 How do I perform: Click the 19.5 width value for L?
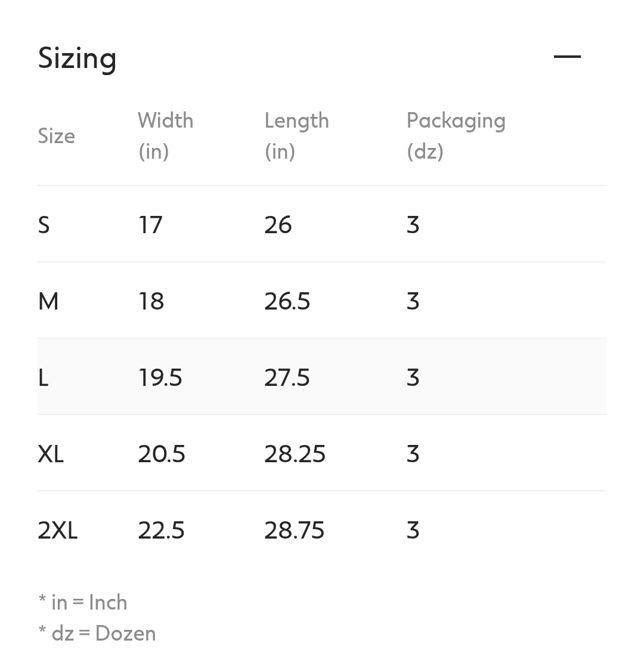[160, 378]
